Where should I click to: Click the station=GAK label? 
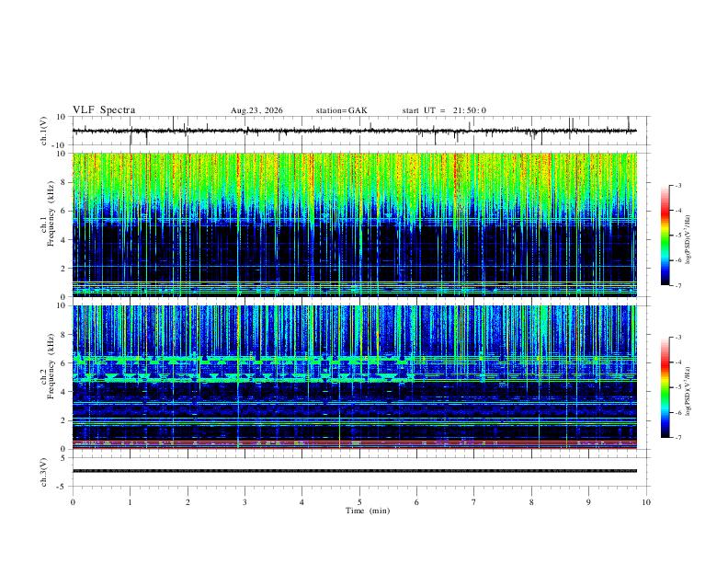coord(341,110)
